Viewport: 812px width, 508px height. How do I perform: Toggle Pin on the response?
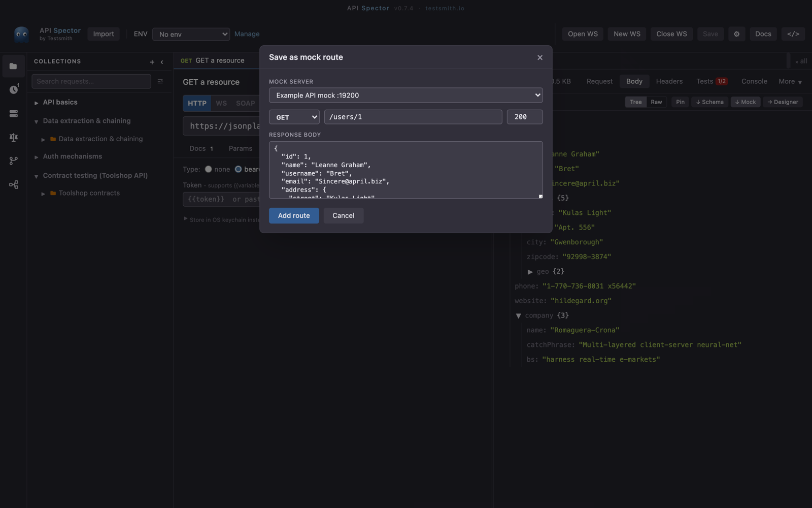(680, 102)
